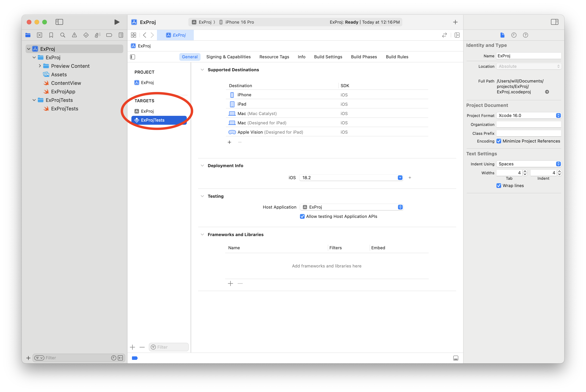The width and height of the screenshot is (586, 392).
Task: Collapse the ExProjTests folder group
Action: pyautogui.click(x=34, y=100)
